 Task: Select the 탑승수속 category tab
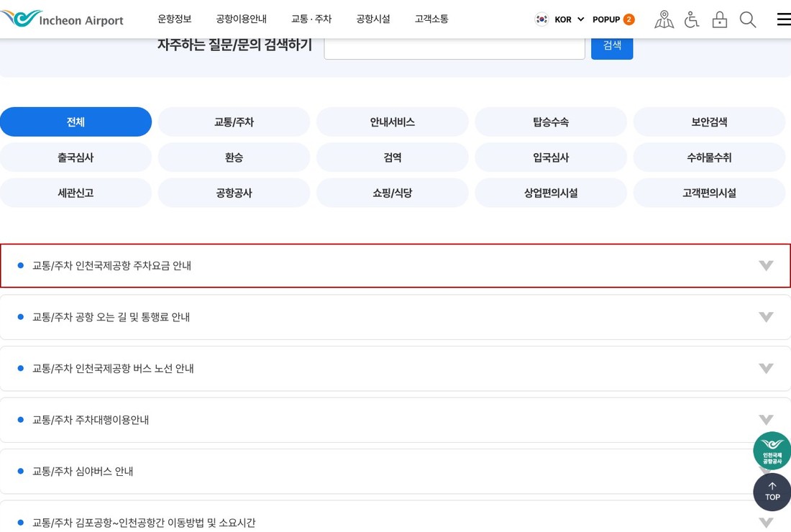tap(551, 121)
